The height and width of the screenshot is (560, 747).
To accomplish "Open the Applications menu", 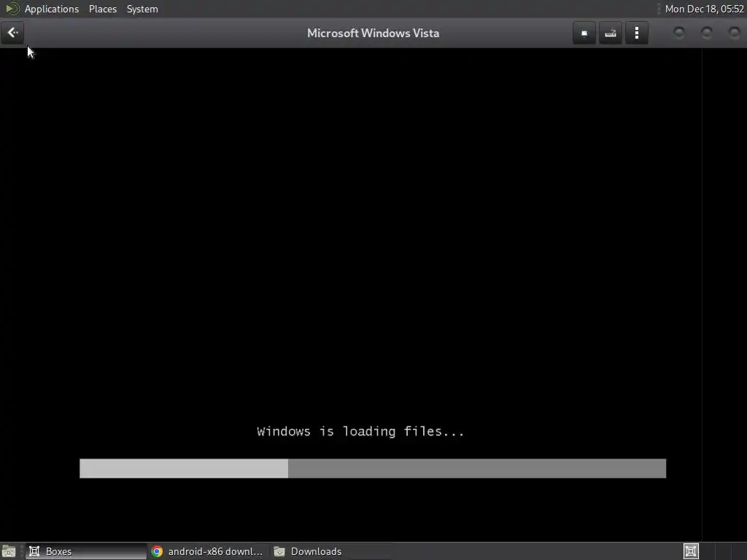I will pos(52,9).
